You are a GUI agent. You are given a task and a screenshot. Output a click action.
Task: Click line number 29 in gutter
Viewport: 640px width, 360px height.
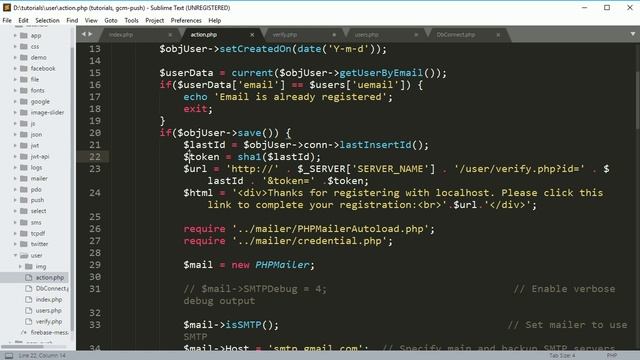pos(95,265)
